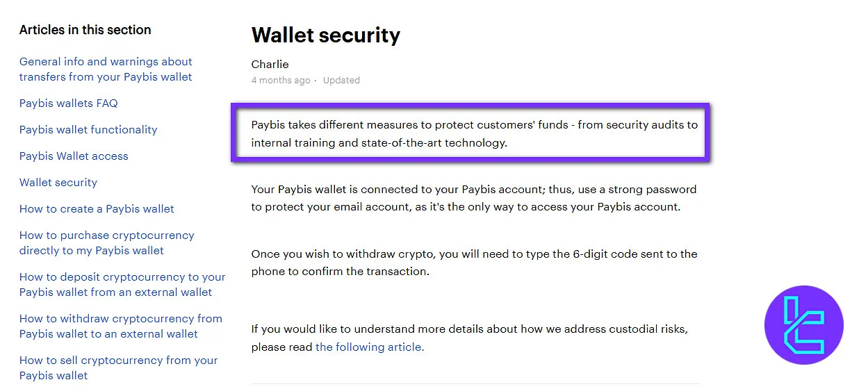
Task: Click the 6-digit code withdrawal paragraph
Action: [x=474, y=263]
